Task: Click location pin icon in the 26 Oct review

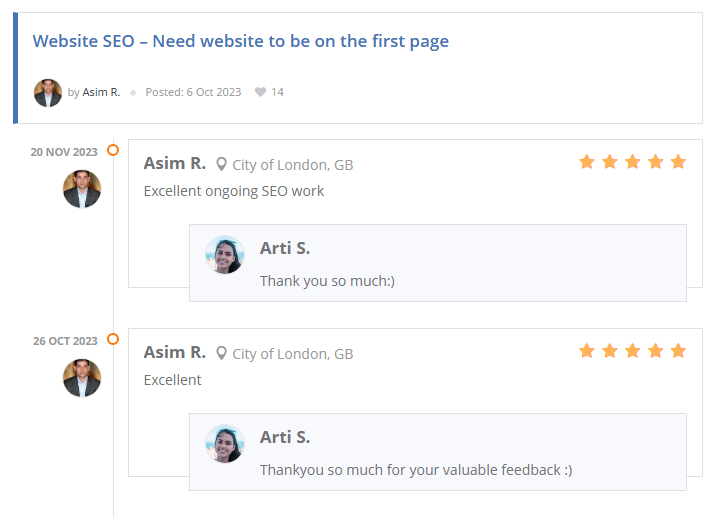Action: click(x=222, y=353)
